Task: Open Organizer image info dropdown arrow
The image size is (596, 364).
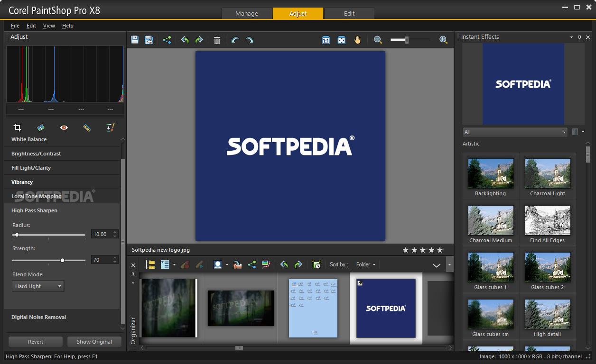Action: pyautogui.click(x=174, y=265)
